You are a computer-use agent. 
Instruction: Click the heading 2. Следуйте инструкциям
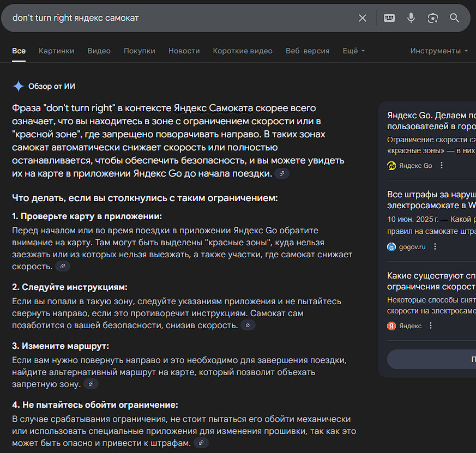70,287
